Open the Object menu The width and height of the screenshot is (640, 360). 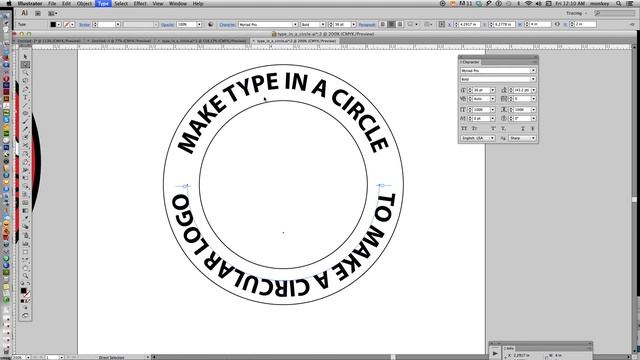pos(84,3)
